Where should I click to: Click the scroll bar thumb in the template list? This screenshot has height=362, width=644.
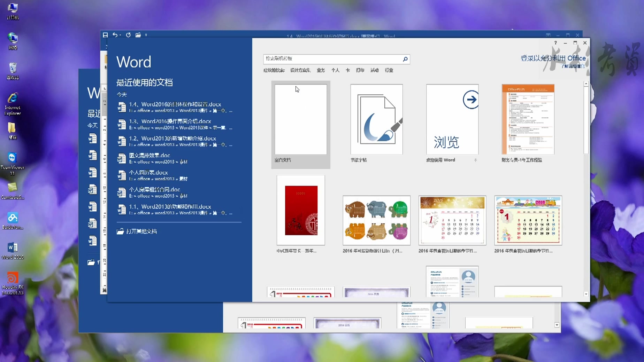(x=586, y=120)
